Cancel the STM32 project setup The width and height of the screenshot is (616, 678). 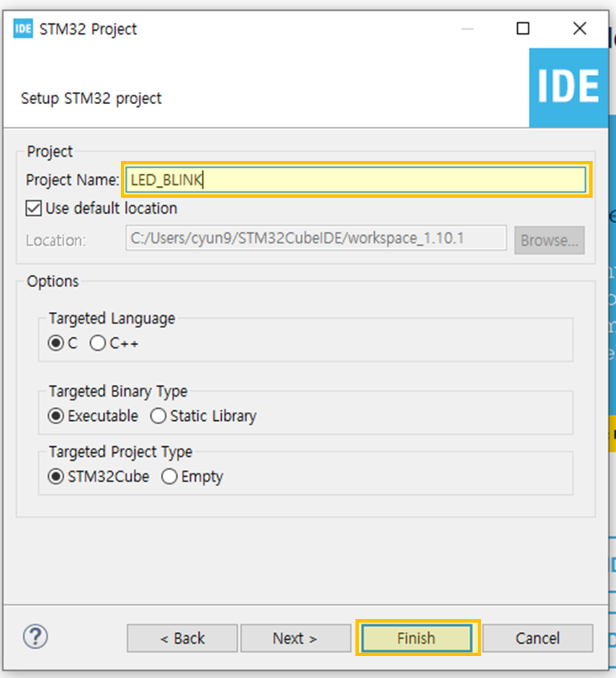click(x=538, y=638)
